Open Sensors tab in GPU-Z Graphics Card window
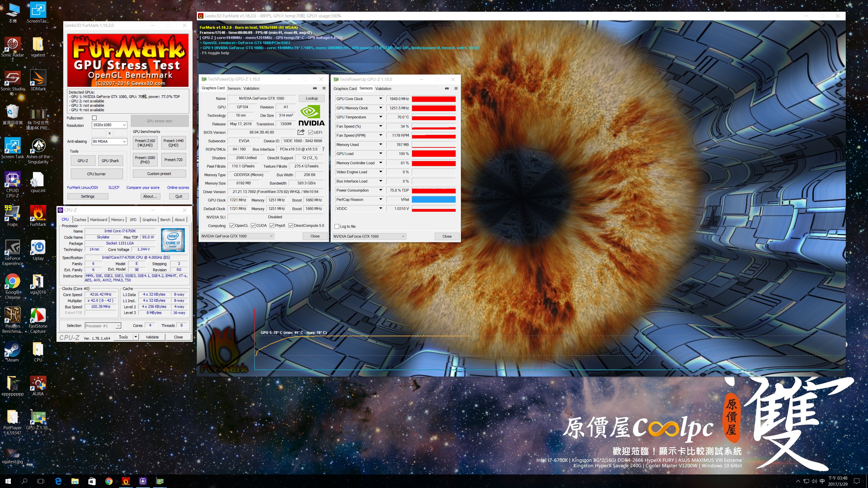Viewport: 868px width, 488px height. pyautogui.click(x=234, y=88)
